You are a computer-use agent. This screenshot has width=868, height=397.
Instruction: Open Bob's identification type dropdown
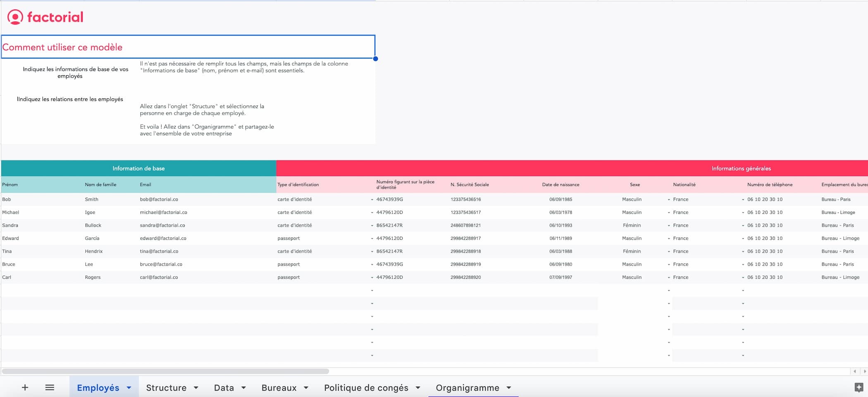[x=372, y=200]
